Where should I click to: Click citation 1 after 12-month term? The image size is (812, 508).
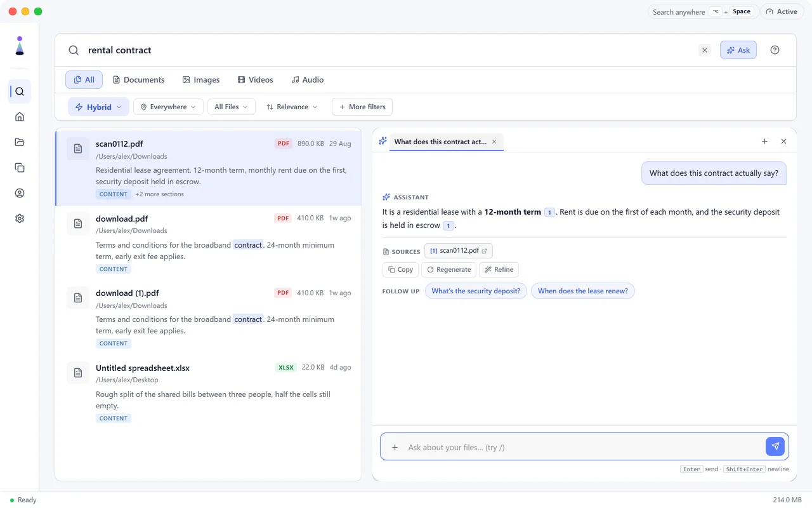[x=550, y=213]
